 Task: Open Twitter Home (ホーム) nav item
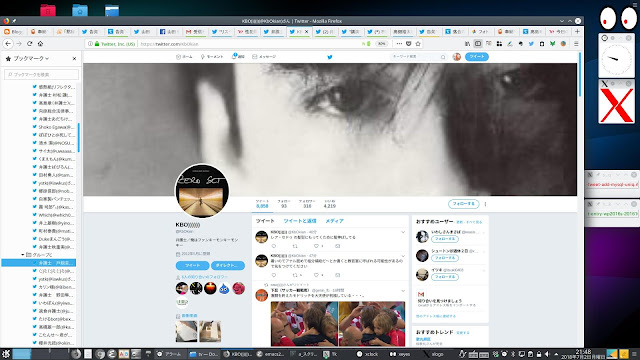[184, 57]
